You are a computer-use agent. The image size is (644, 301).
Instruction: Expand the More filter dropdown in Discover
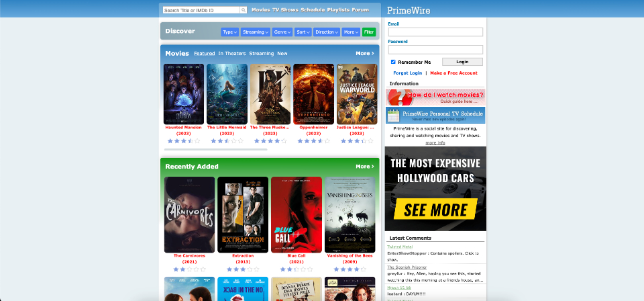[351, 32]
